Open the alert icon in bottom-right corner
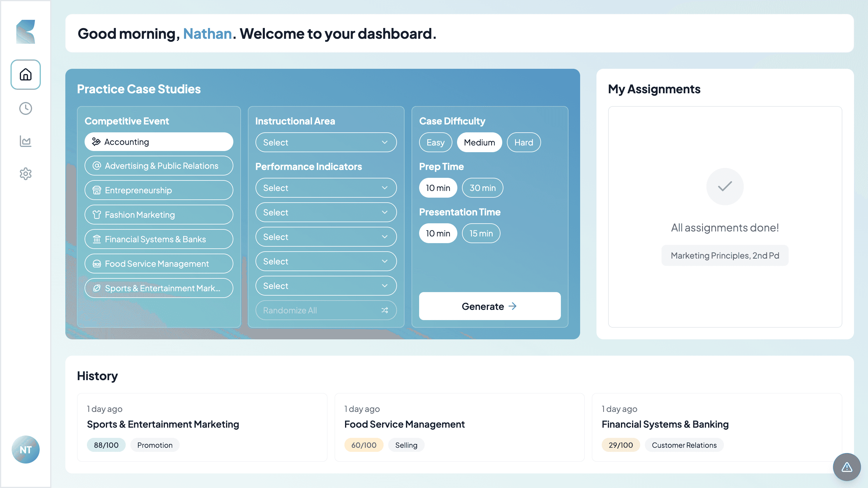868x488 pixels. 846,467
